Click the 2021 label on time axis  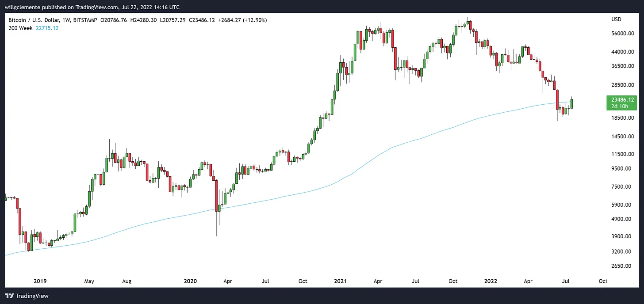click(341, 281)
